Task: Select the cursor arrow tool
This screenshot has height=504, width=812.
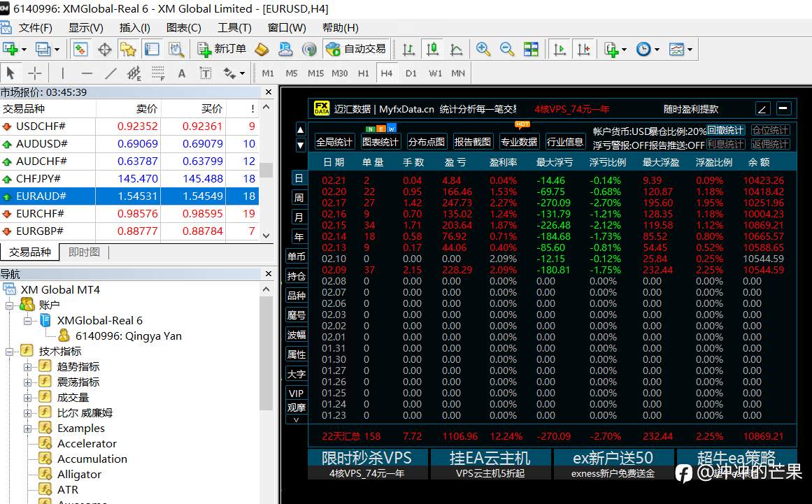Action: click(10, 73)
